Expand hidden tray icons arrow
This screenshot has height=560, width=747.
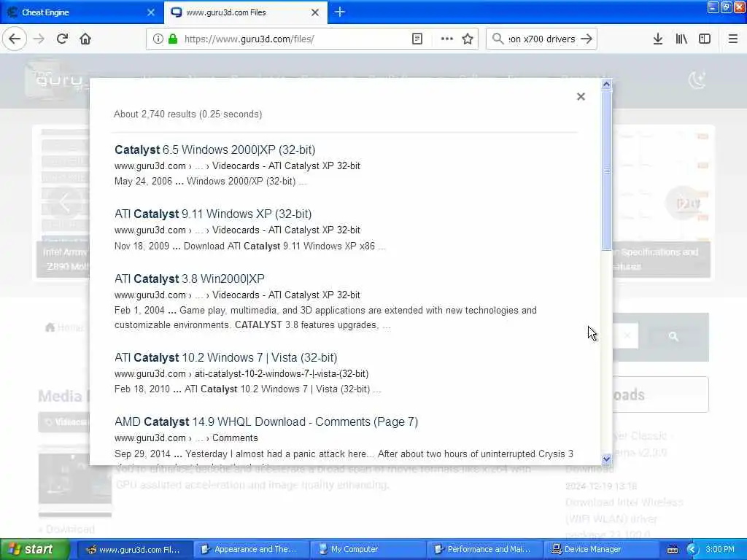(x=692, y=550)
